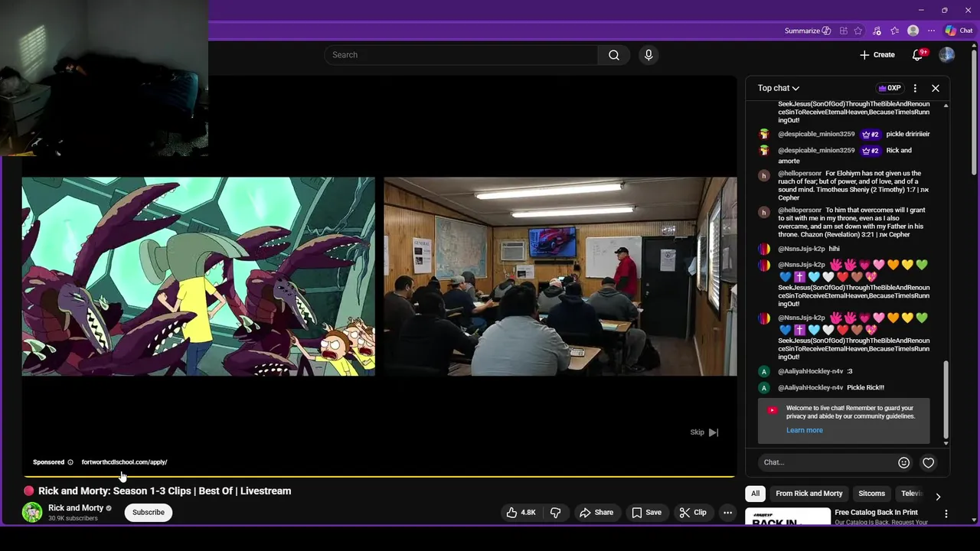This screenshot has width=980, height=551.
Task: Open the Rick and Morty channel name link
Action: [x=76, y=508]
